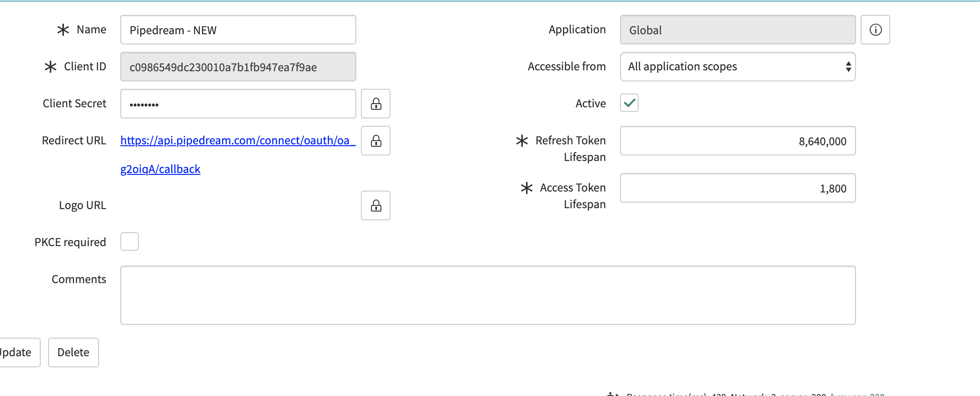Unlock the Client Secret field via lock icon
Screen dimensions: 980x396
(376, 104)
